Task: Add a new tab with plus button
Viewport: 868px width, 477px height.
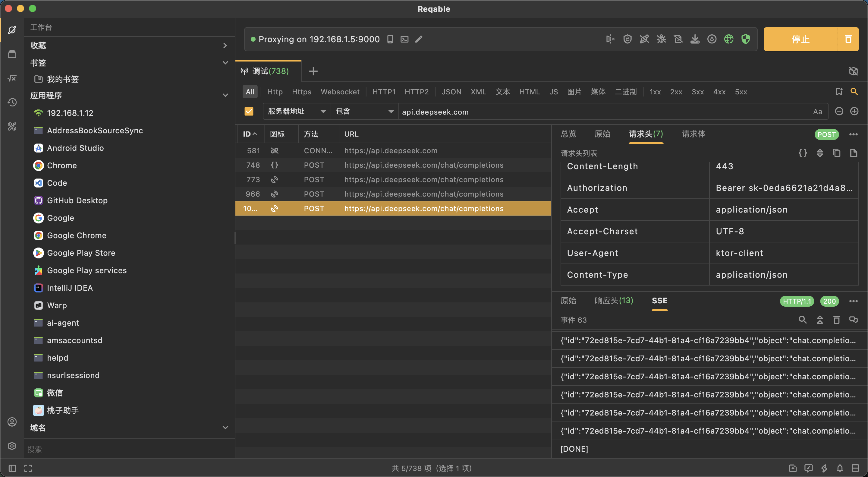Action: (x=313, y=71)
